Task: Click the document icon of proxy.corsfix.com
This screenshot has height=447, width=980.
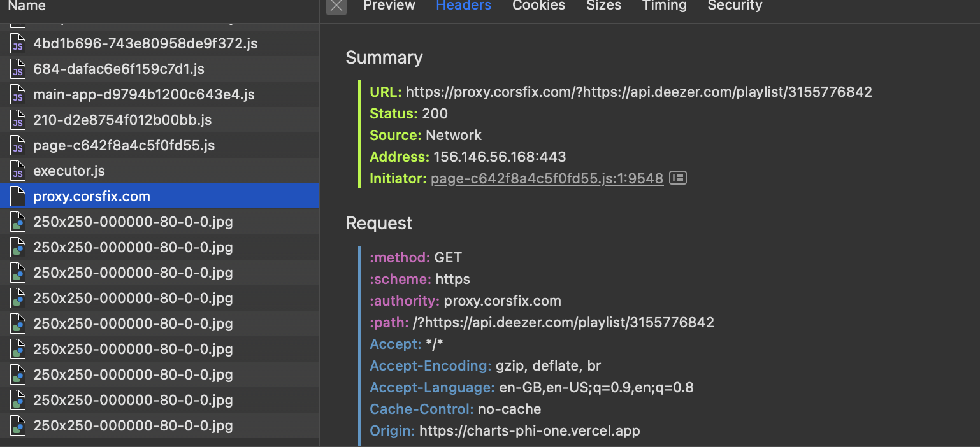Action: 18,197
